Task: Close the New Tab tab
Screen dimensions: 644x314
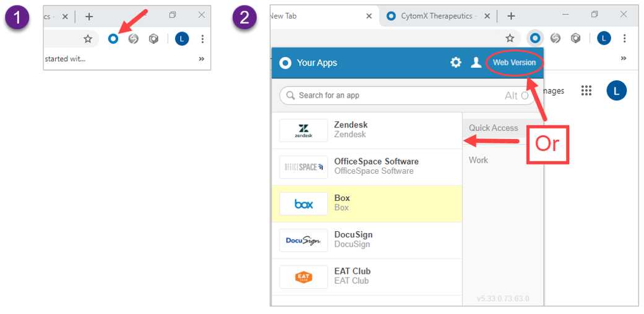Action: [x=369, y=16]
